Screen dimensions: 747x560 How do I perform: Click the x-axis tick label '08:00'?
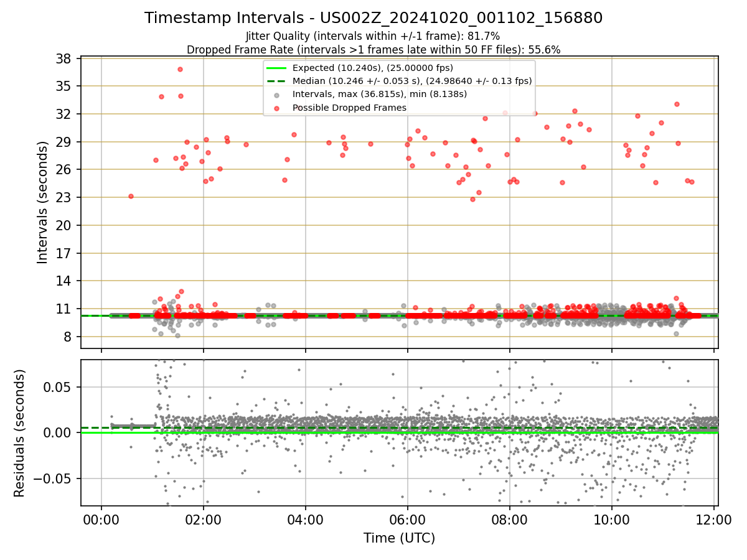[510, 520]
